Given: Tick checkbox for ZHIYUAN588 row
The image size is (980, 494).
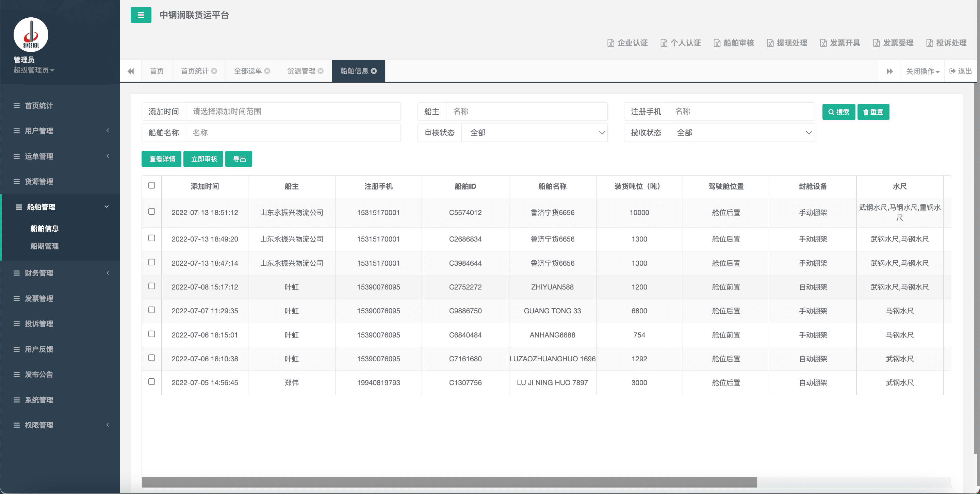Looking at the screenshot, I should point(151,286).
